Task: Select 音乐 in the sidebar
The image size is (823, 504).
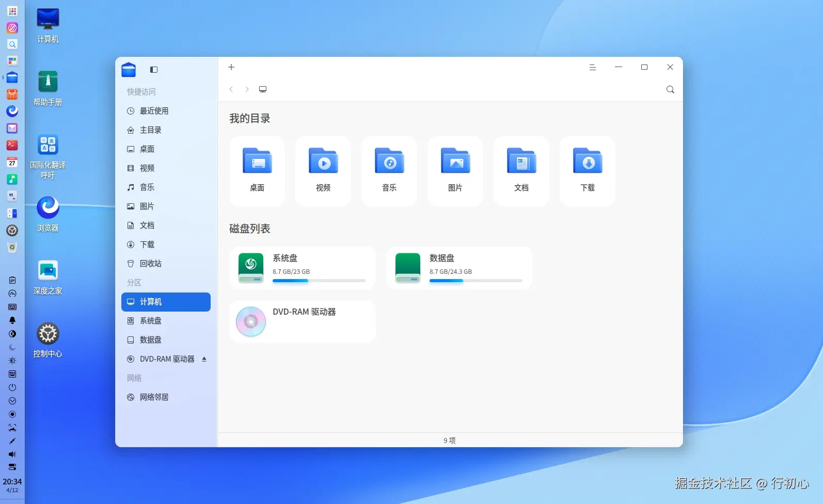Action: pyautogui.click(x=166, y=187)
